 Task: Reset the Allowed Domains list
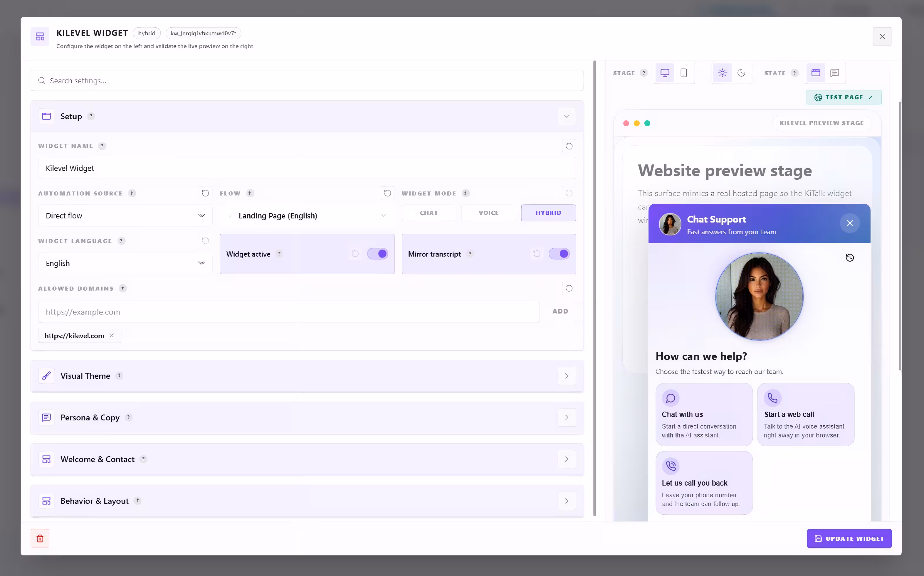[569, 288]
